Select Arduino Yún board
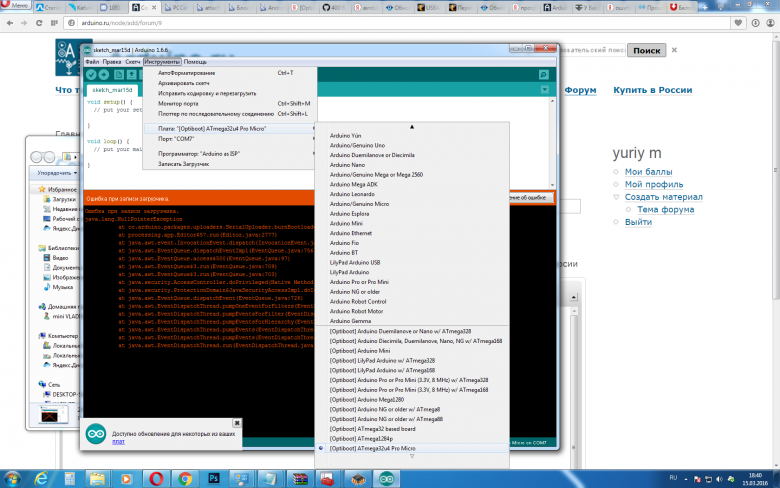 (412, 135)
